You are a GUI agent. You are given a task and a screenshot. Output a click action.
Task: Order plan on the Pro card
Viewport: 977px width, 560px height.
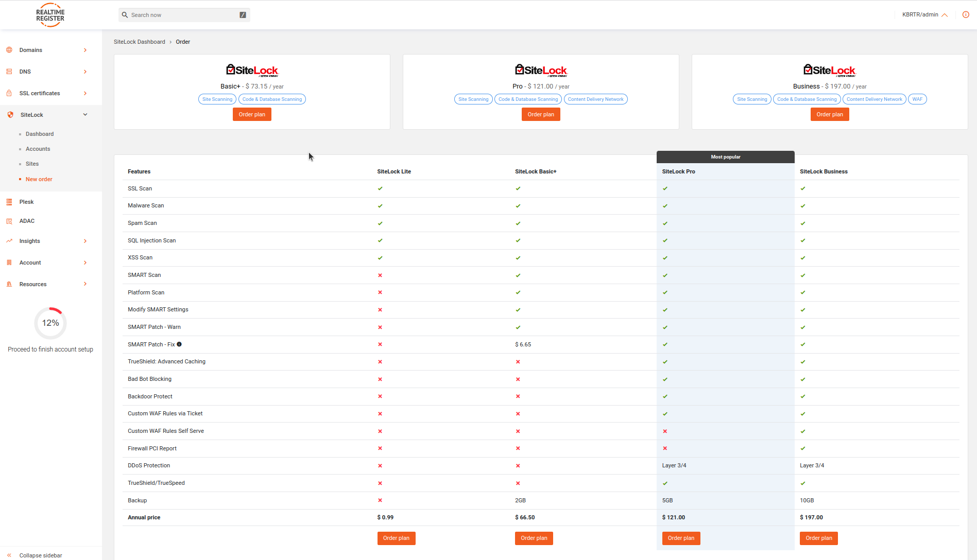(x=541, y=114)
